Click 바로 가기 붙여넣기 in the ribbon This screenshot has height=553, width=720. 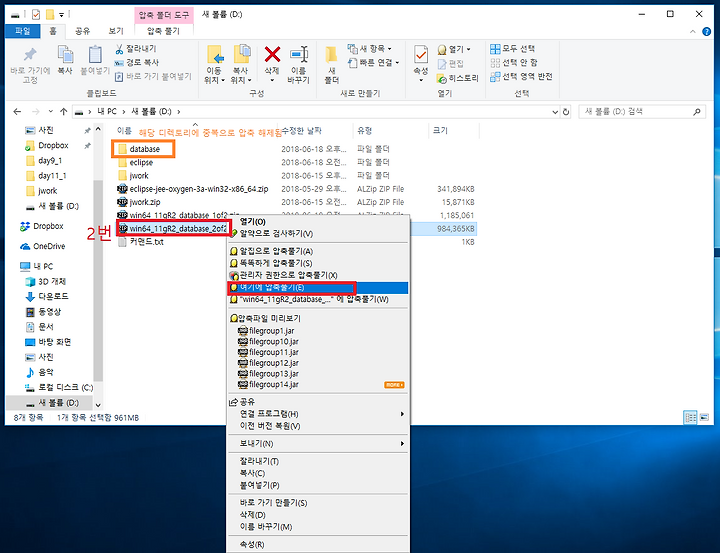153,76
